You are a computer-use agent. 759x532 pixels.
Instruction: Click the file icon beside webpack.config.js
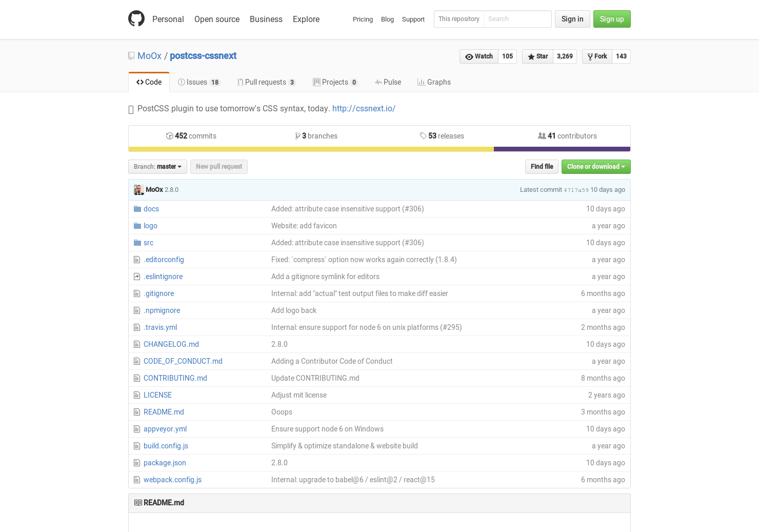click(x=137, y=480)
